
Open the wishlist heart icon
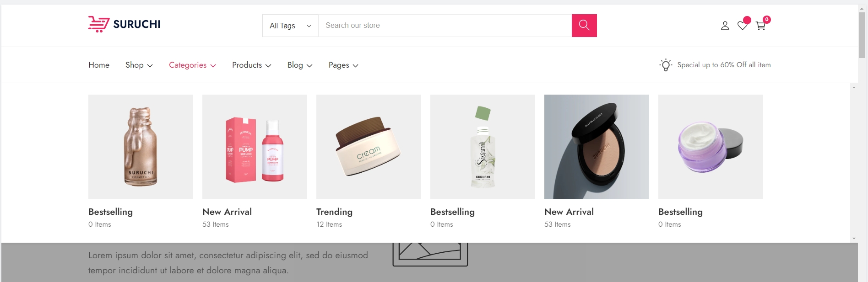pos(742,26)
